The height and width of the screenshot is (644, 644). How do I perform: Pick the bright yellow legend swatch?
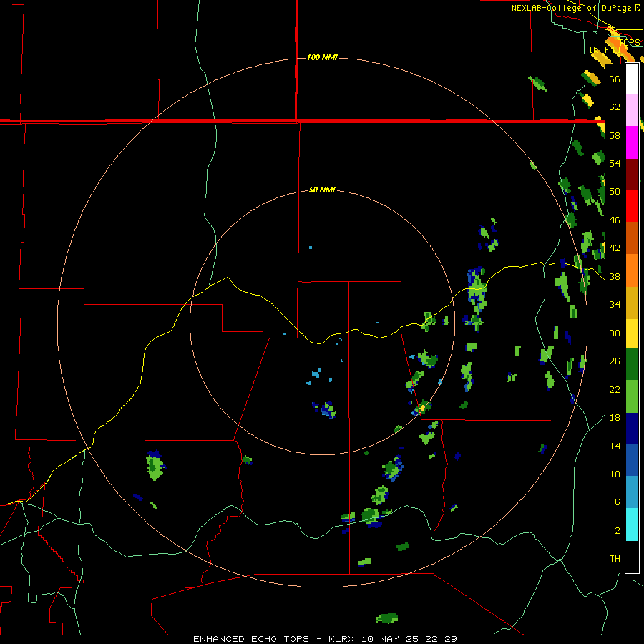632,333
